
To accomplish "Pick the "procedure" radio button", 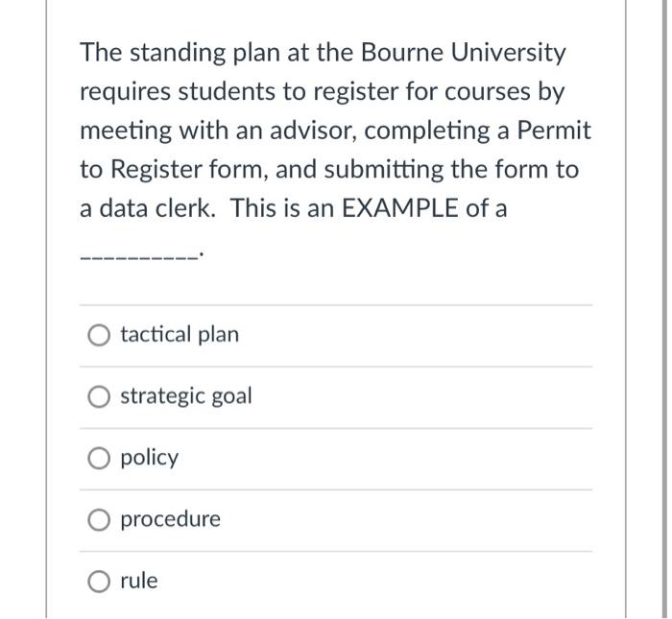I will [99, 519].
